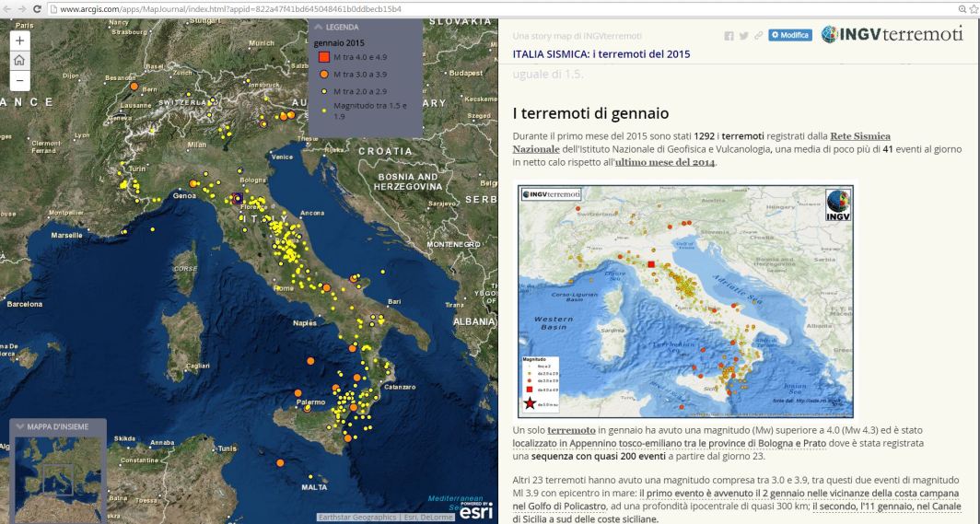Screen dimensions: 980x524
Task: Click the red M 4.0–4.9 legend square
Action: [x=324, y=57]
